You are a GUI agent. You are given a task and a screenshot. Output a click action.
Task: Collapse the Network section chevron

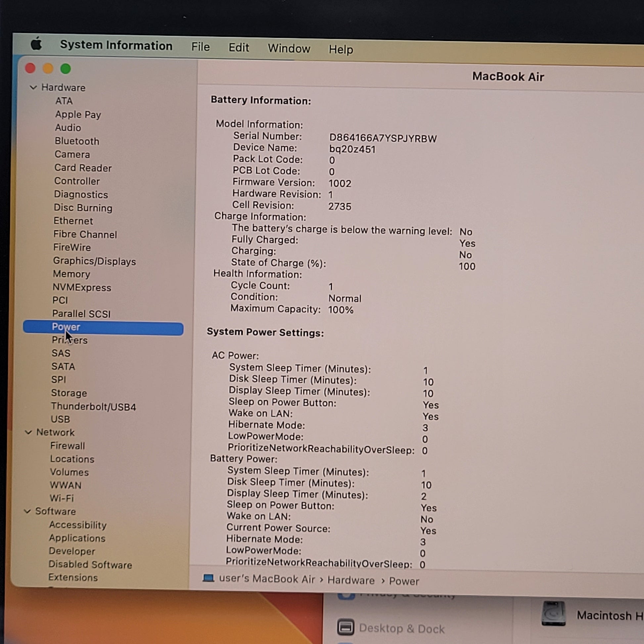coord(29,432)
